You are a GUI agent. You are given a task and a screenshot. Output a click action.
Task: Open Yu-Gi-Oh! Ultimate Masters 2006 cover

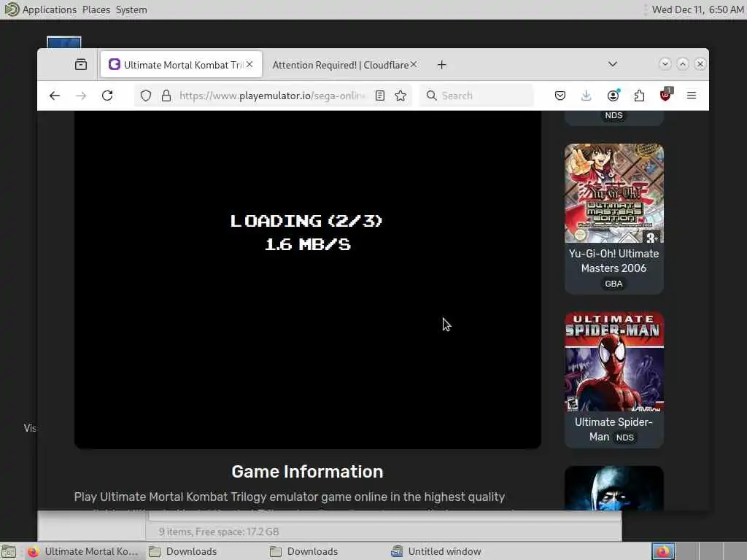[614, 193]
